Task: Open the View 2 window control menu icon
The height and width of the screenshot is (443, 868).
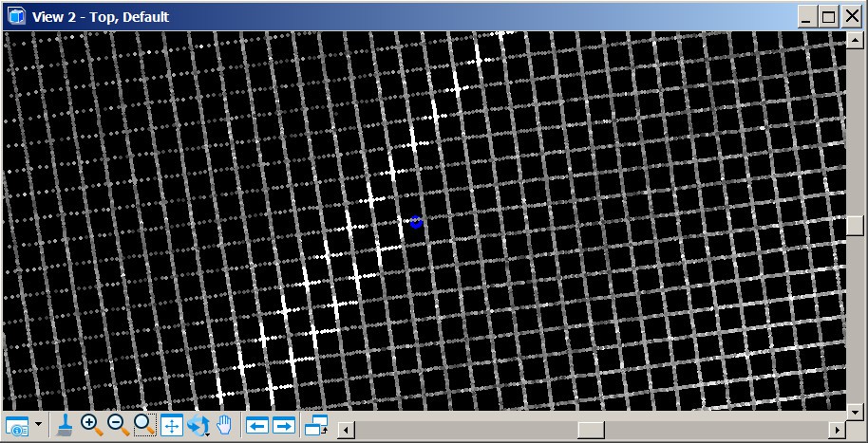Action: [x=16, y=16]
